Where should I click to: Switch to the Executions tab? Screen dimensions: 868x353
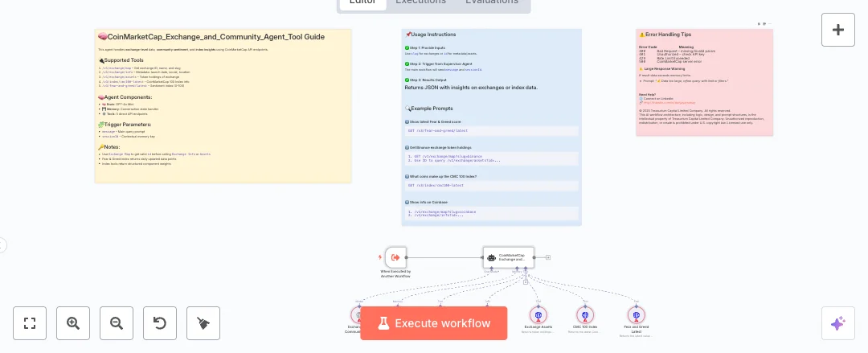pos(420,2)
